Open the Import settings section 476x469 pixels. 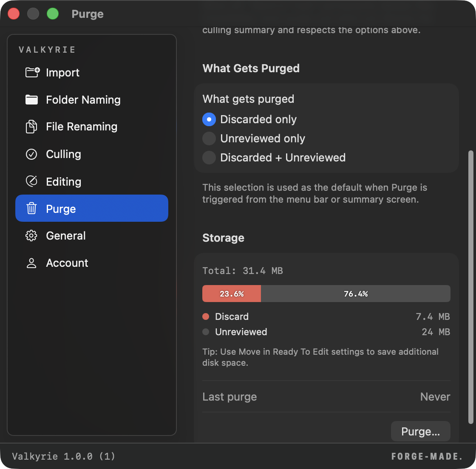(x=92, y=73)
